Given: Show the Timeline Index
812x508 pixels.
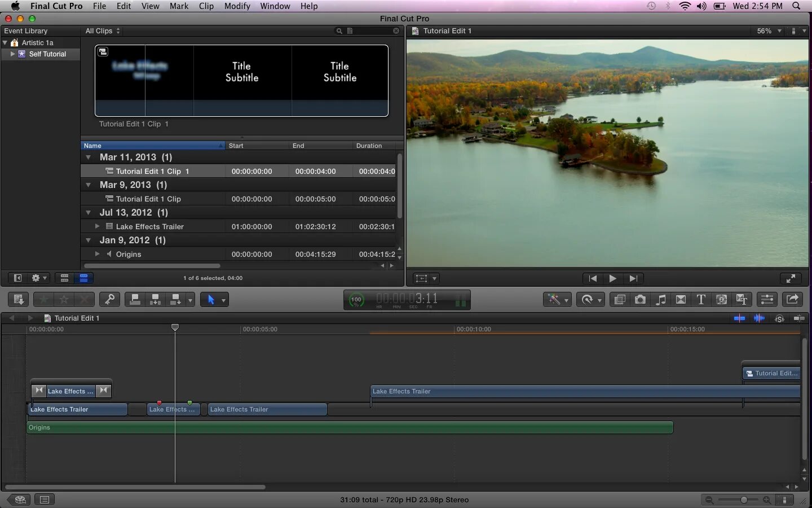Looking at the screenshot, I should (x=45, y=500).
